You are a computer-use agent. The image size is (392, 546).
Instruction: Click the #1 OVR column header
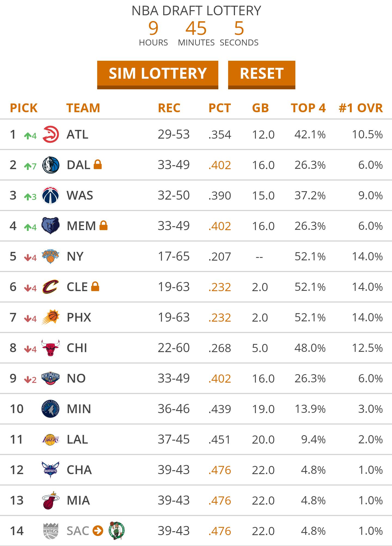tap(361, 108)
